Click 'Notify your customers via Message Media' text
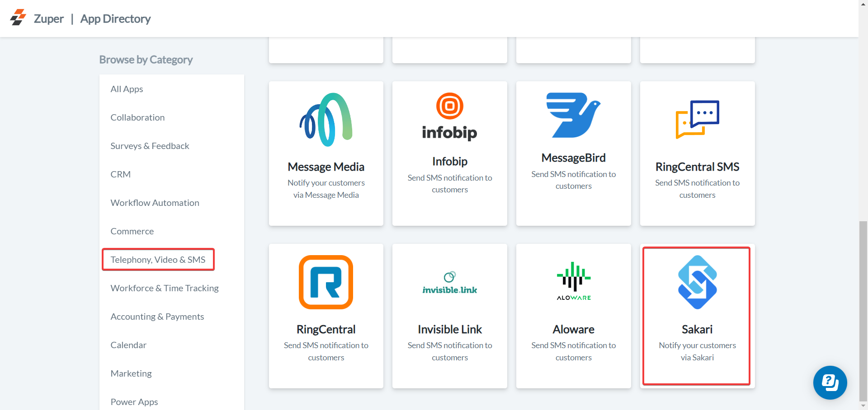Image resolution: width=868 pixels, height=410 pixels. point(326,189)
